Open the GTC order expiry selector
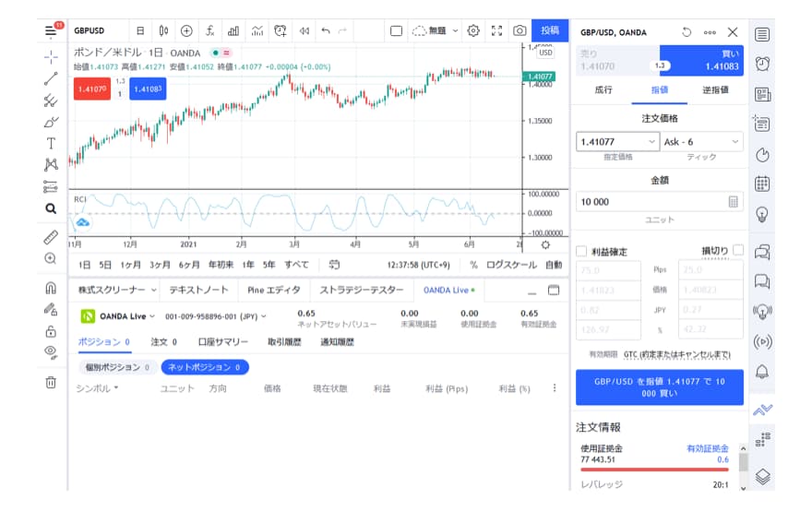Viewport: 812px width, 511px height. (677, 354)
